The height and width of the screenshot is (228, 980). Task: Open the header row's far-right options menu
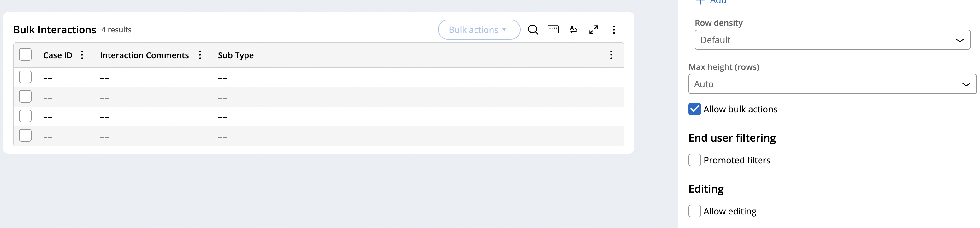611,55
